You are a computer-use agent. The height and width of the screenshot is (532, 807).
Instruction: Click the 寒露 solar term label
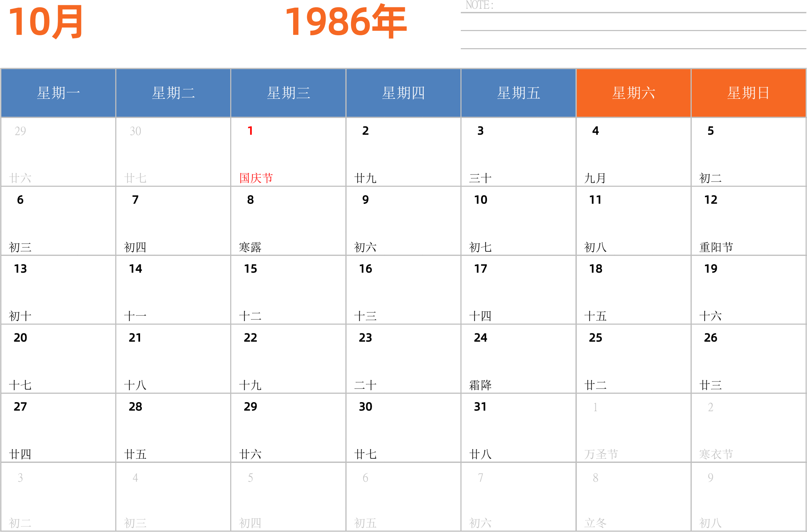[x=250, y=247]
